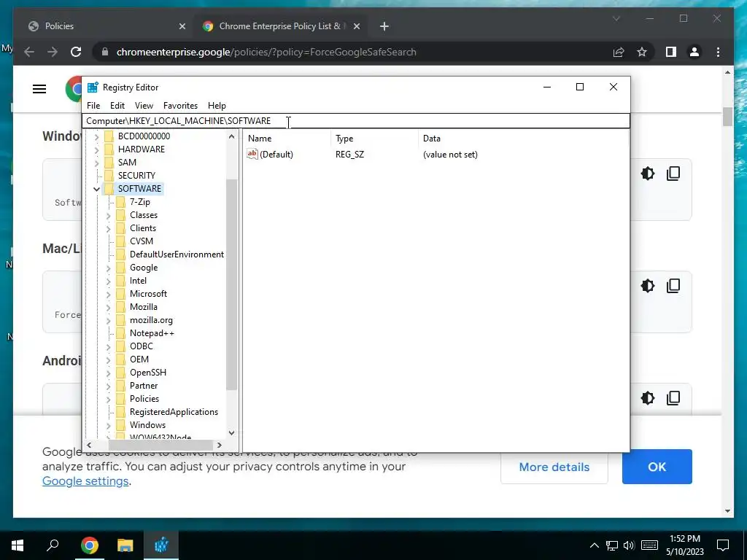Image resolution: width=747 pixels, height=560 pixels.
Task: Click the taskbar clock and date
Action: [x=684, y=545]
